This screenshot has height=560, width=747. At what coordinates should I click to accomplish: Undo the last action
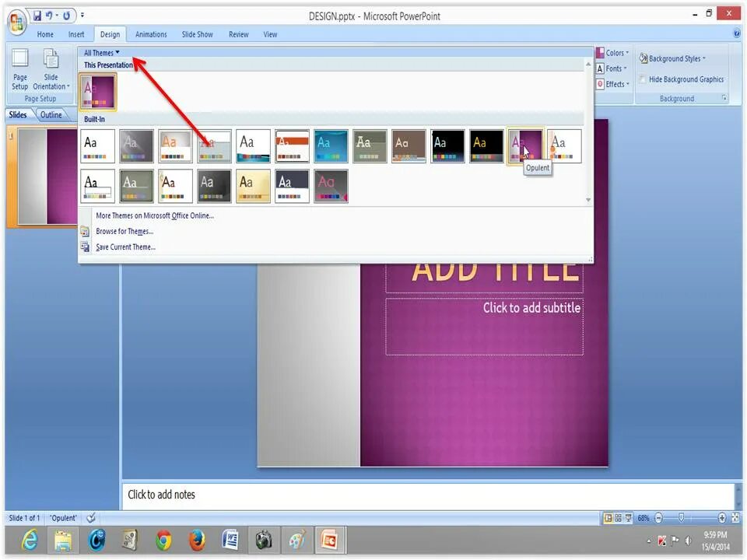(x=48, y=16)
